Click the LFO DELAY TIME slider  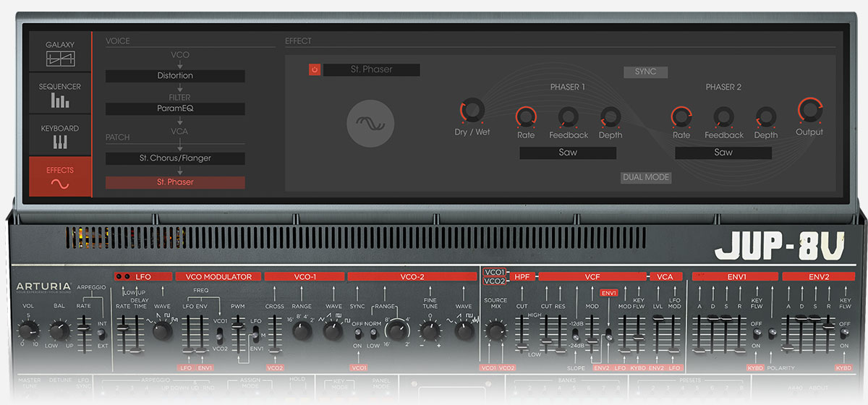[135, 334]
